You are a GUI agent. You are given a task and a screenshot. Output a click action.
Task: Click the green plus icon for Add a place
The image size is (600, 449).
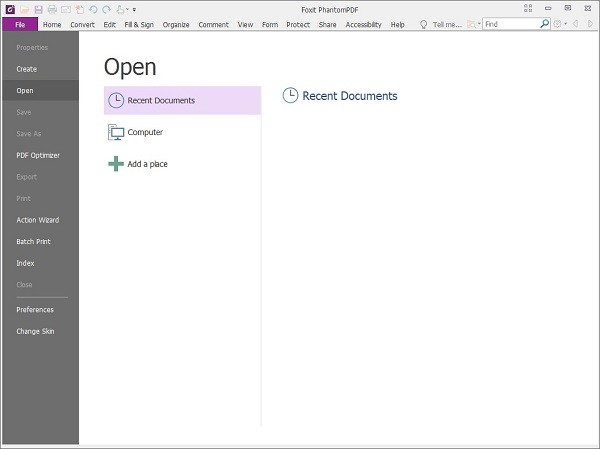[116, 164]
